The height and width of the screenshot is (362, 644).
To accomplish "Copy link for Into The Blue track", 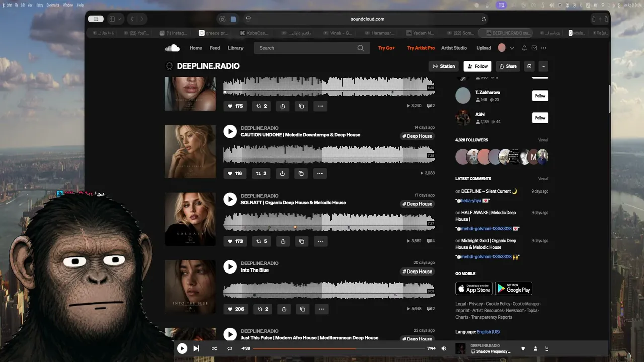I will pos(303,309).
